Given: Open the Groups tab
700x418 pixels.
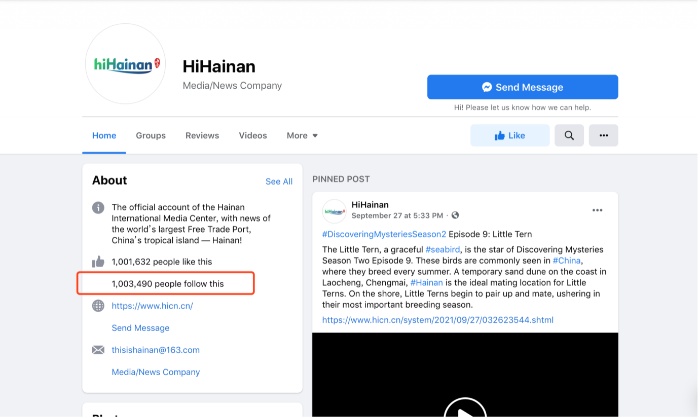Looking at the screenshot, I should coord(150,135).
